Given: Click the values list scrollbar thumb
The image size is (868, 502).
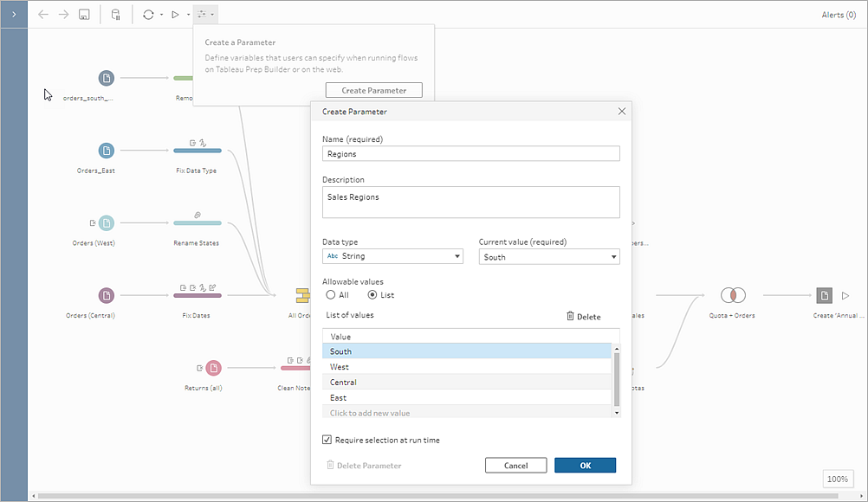Looking at the screenshot, I should coord(617,379).
